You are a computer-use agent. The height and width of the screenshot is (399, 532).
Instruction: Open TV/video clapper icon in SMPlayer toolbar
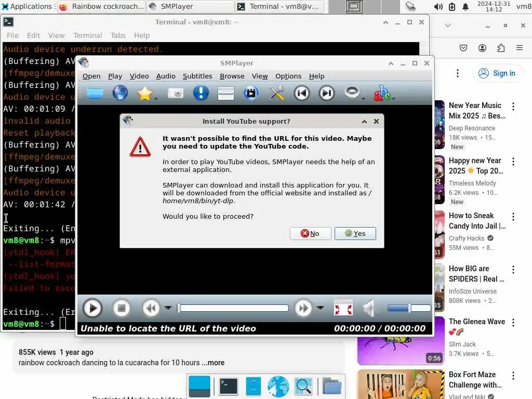(x=251, y=93)
